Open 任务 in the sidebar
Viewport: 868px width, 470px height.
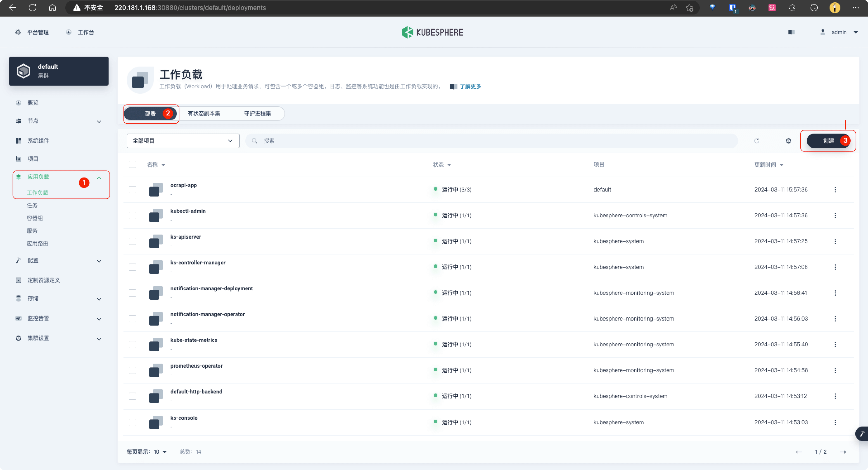click(32, 205)
